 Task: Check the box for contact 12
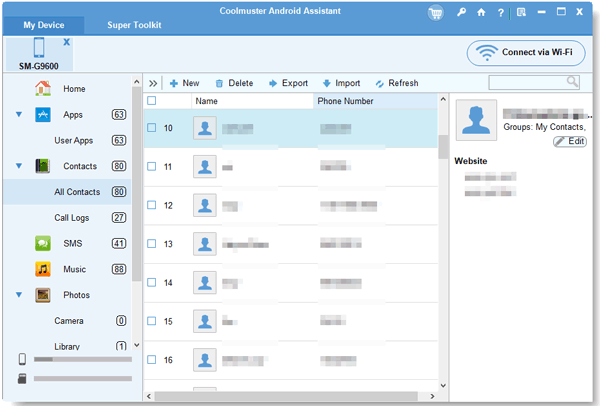[x=152, y=205]
